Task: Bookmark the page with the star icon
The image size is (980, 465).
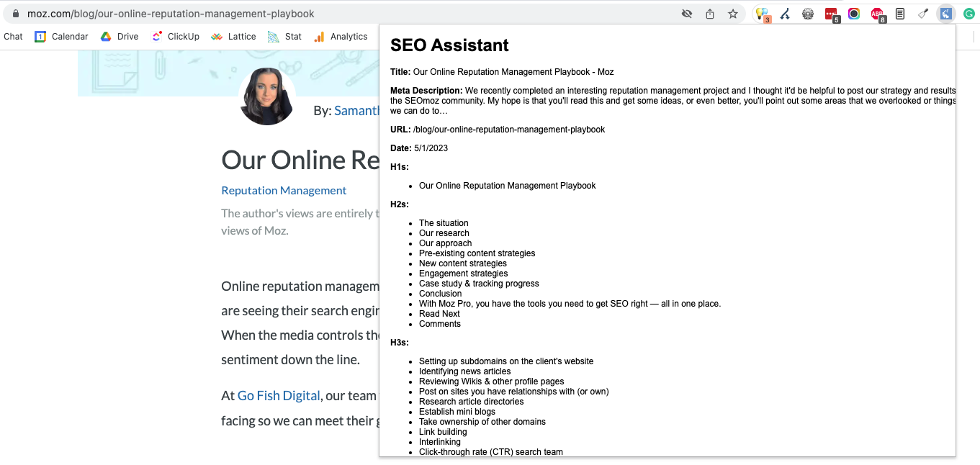Action: point(732,13)
